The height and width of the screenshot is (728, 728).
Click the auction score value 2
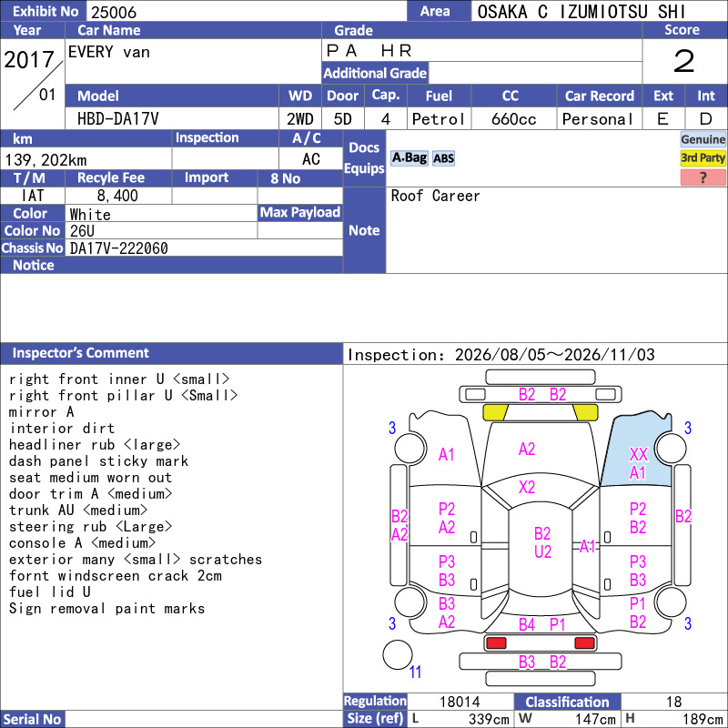[684, 61]
